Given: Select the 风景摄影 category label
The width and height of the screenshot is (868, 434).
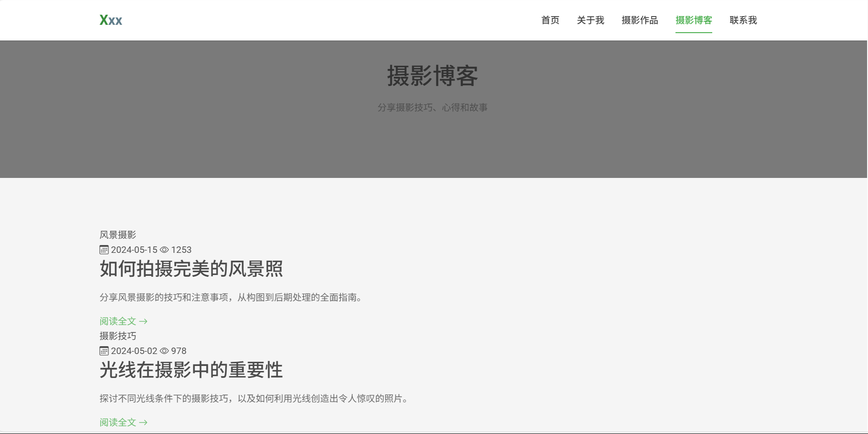Looking at the screenshot, I should 118,235.
